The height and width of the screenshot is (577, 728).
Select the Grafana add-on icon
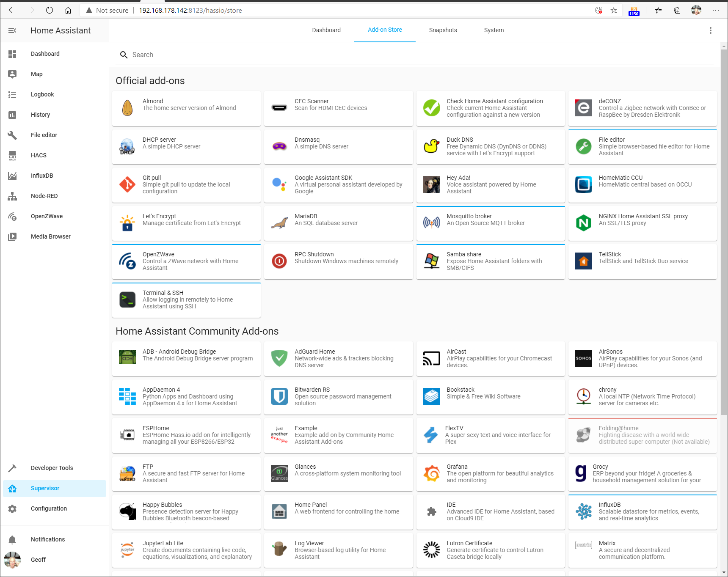click(431, 473)
